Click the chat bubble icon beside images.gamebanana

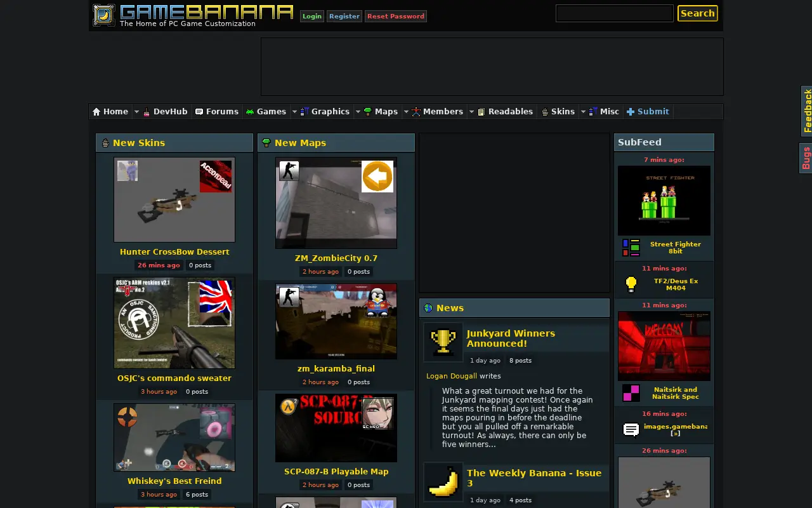click(631, 430)
